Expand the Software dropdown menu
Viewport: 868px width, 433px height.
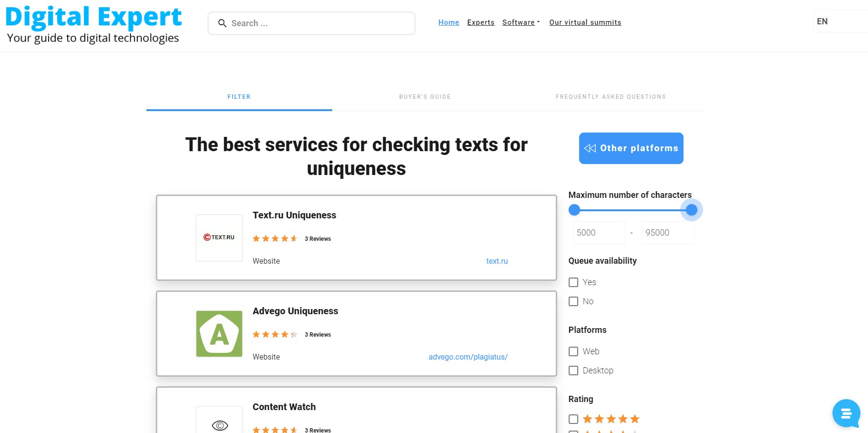(521, 22)
